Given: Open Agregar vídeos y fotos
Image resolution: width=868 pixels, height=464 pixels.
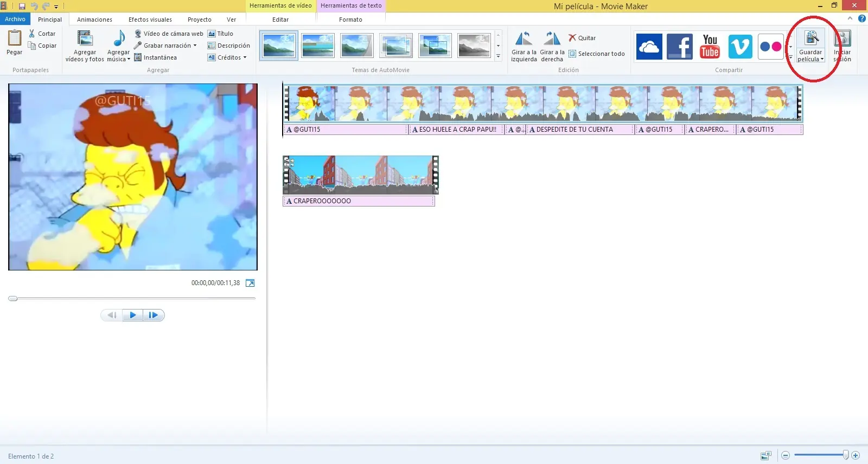Looking at the screenshot, I should click(x=85, y=47).
